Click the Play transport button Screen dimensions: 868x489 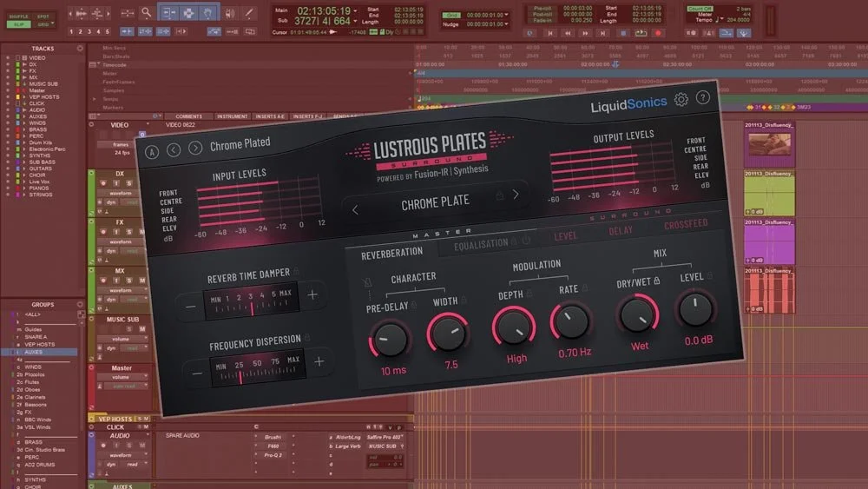pyautogui.click(x=641, y=33)
